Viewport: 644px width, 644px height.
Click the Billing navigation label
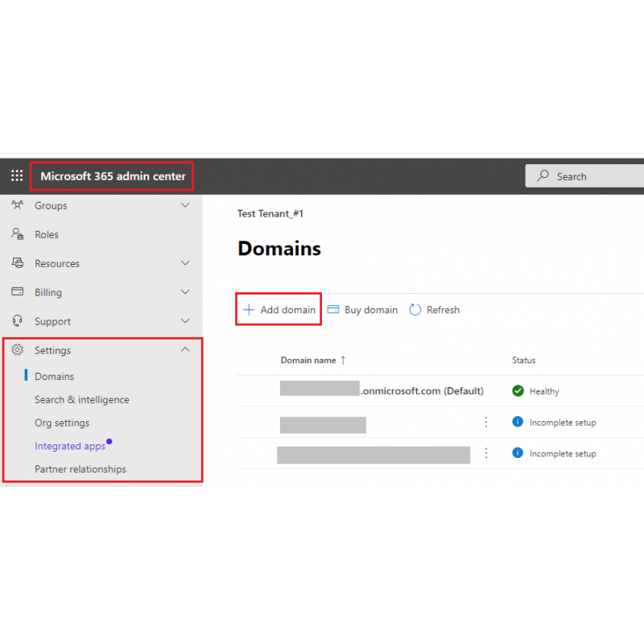tap(48, 292)
